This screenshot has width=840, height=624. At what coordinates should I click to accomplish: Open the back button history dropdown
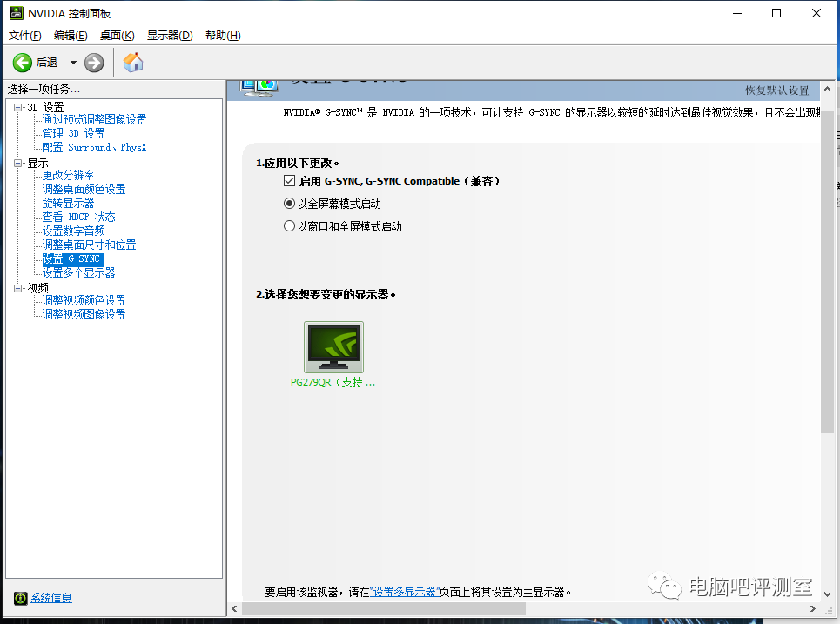[x=71, y=62]
